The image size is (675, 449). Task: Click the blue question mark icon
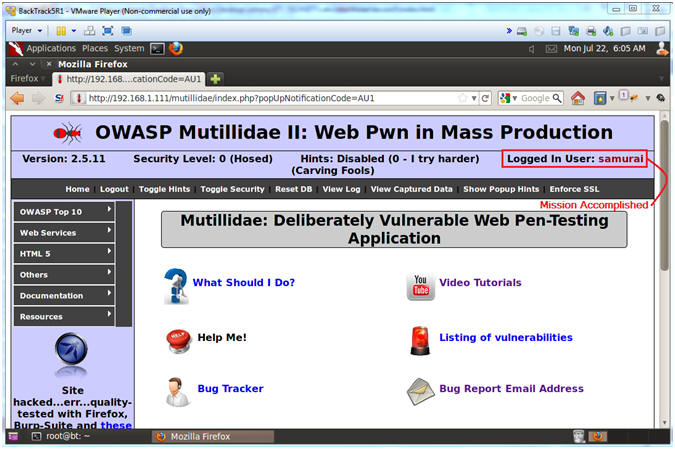tap(176, 286)
